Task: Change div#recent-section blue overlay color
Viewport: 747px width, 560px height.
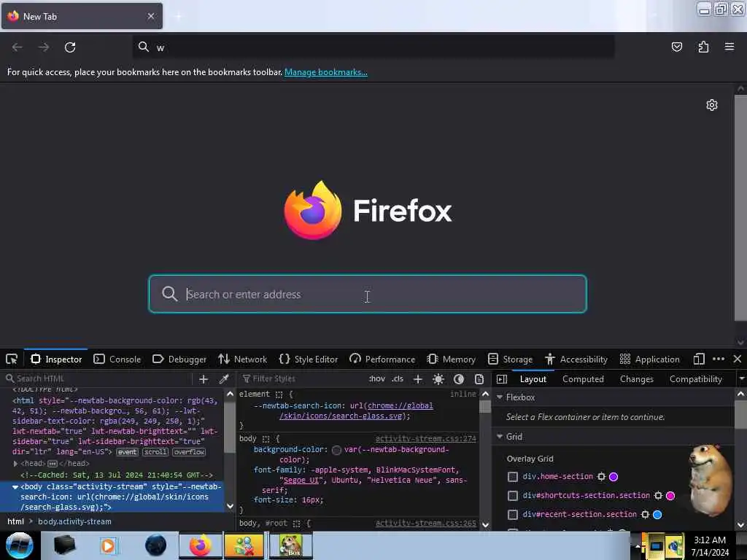Action: pos(657,514)
